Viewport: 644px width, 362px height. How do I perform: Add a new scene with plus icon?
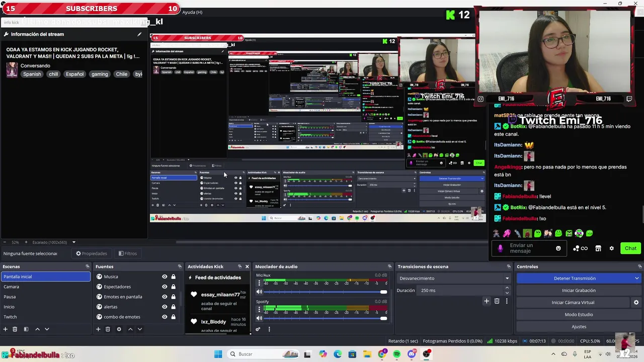coord(5,329)
